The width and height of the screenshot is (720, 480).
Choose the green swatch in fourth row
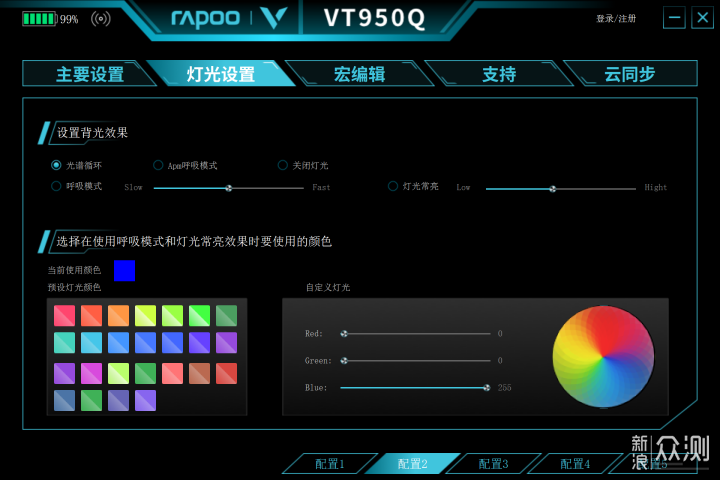coord(91,401)
